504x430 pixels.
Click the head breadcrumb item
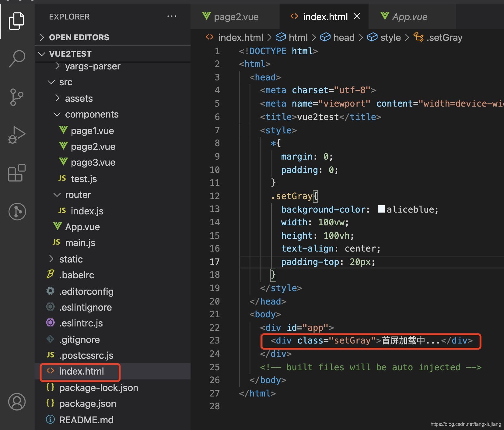(x=344, y=37)
